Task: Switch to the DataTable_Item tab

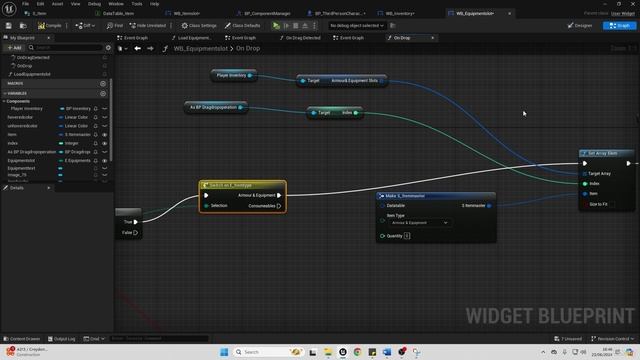Action: click(x=118, y=13)
